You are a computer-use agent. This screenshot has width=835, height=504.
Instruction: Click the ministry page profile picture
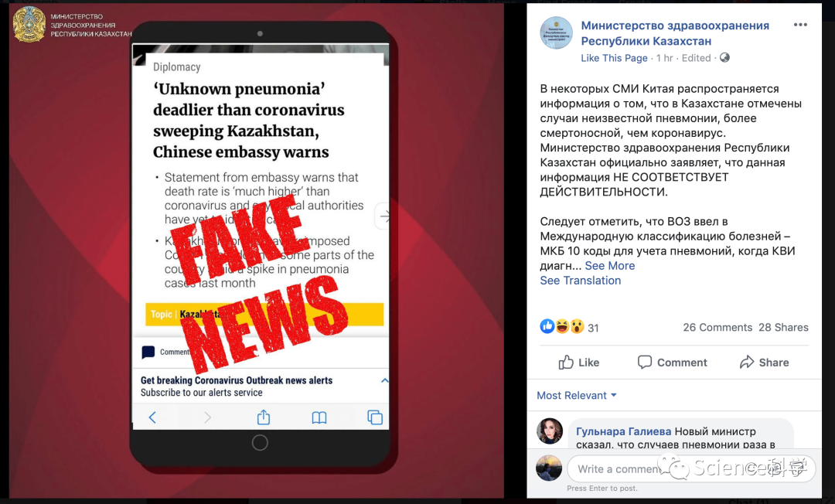point(556,33)
